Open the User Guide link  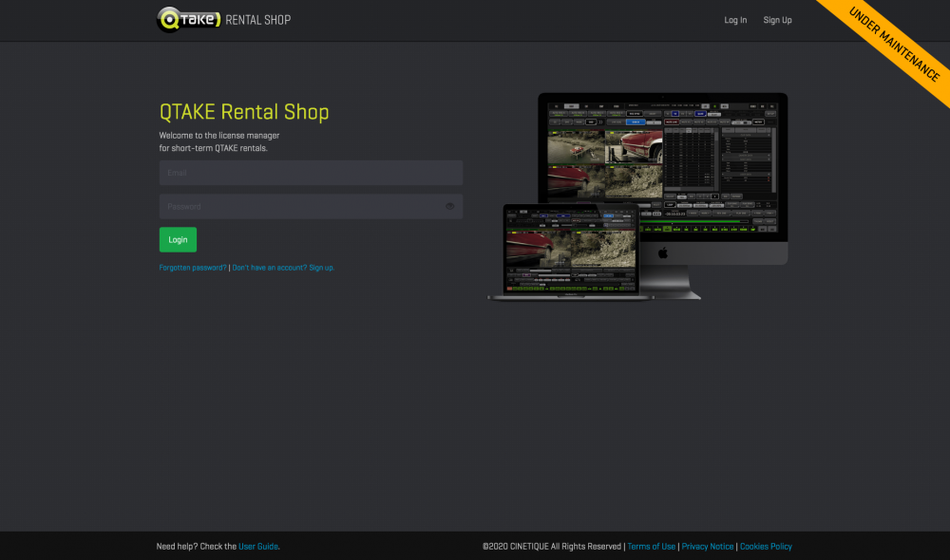tap(258, 547)
